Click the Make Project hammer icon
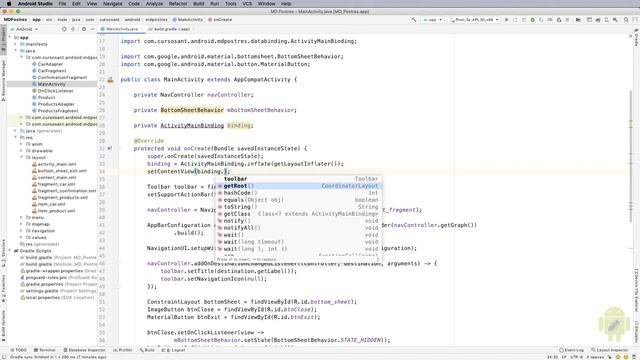The image size is (640, 360). pyautogui.click(x=413, y=20)
